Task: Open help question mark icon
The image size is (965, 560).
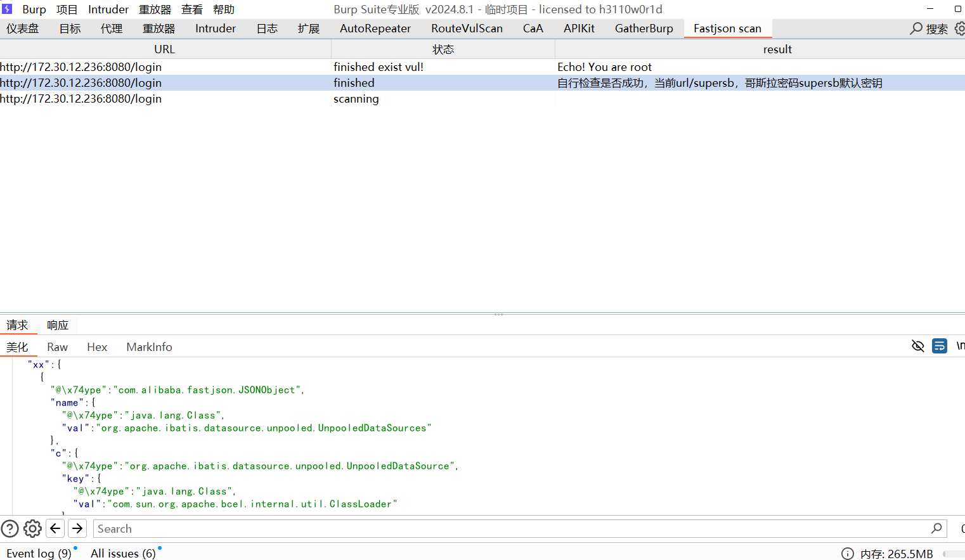Action: pos(10,528)
